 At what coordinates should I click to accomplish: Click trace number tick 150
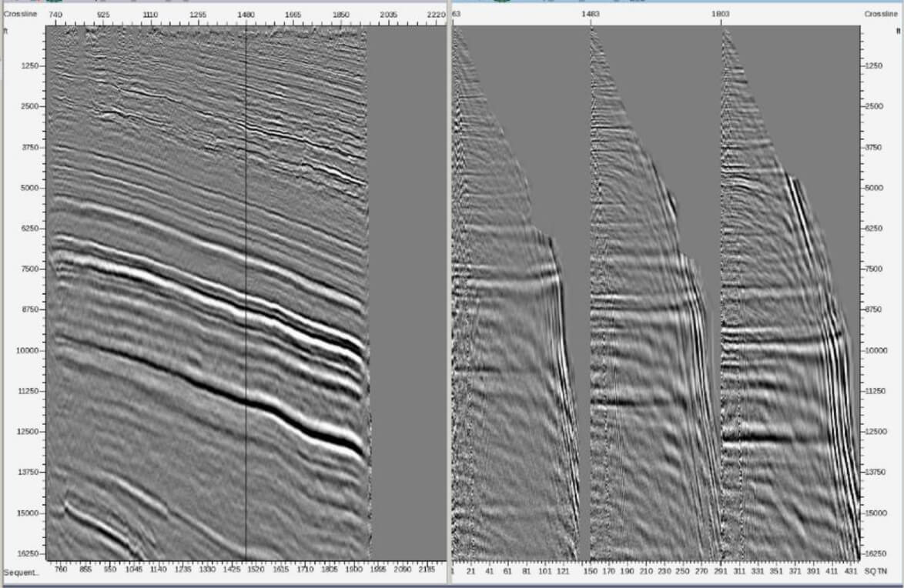591,571
